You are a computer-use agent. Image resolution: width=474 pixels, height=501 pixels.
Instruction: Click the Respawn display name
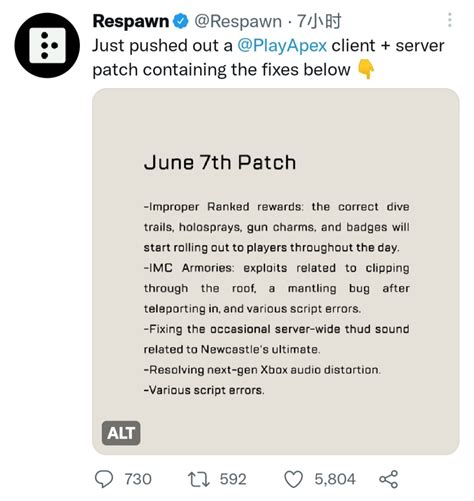click(131, 21)
